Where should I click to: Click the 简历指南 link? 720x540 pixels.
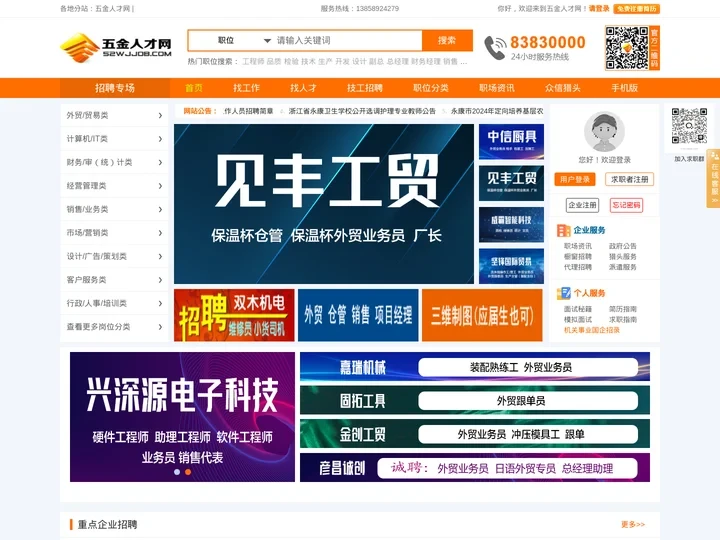point(623,309)
